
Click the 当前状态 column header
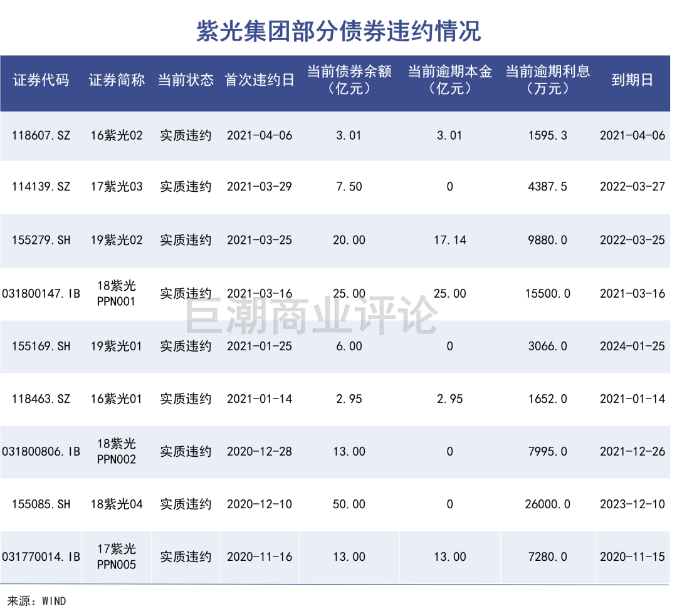point(186,80)
